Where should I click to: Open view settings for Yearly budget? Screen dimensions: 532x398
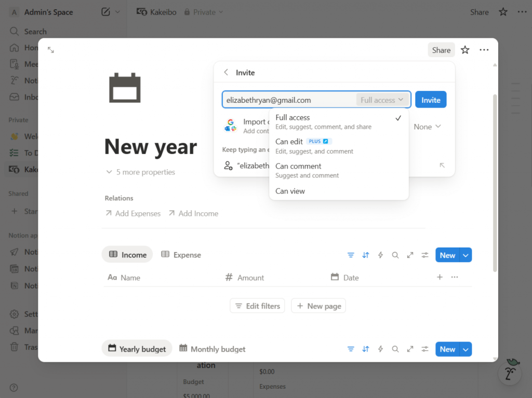pyautogui.click(x=425, y=349)
